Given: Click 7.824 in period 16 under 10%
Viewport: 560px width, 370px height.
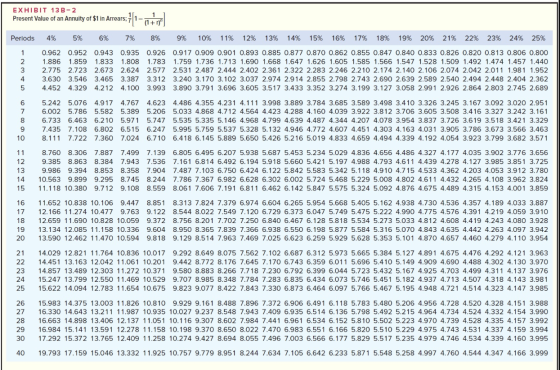Looking at the screenshot, I should (x=205, y=203).
